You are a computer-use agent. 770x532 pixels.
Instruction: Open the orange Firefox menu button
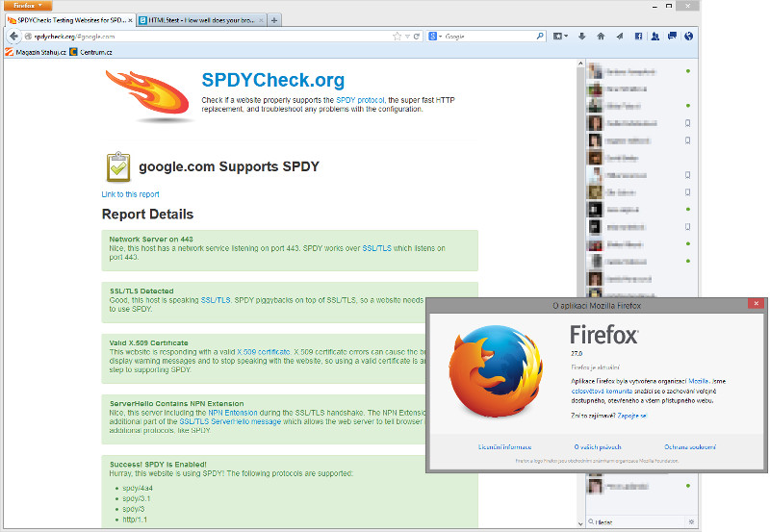pyautogui.click(x=28, y=6)
